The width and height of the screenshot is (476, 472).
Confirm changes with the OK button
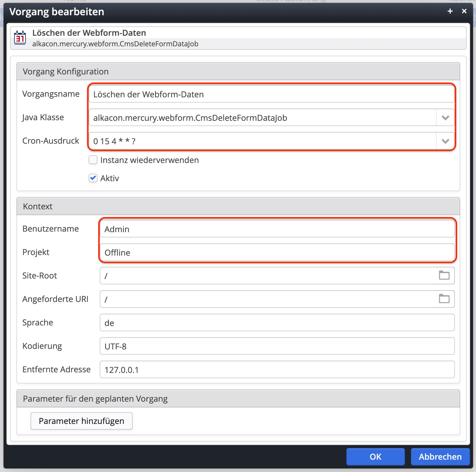point(375,457)
